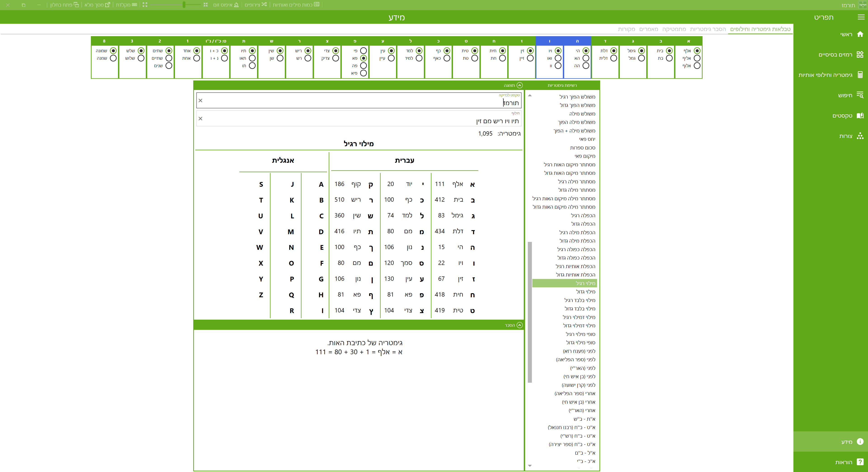
Task: Select the האו spelling for letter ו
Action: pyautogui.click(x=558, y=58)
